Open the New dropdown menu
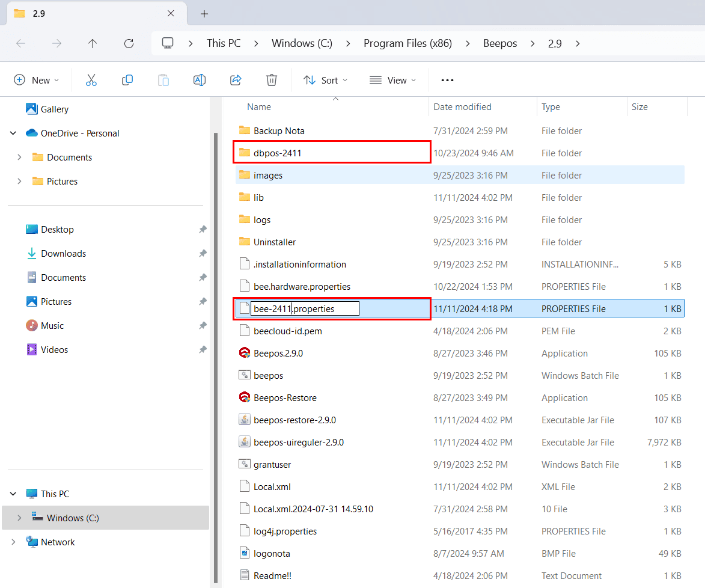Screen dimensions: 705x588 [x=37, y=80]
